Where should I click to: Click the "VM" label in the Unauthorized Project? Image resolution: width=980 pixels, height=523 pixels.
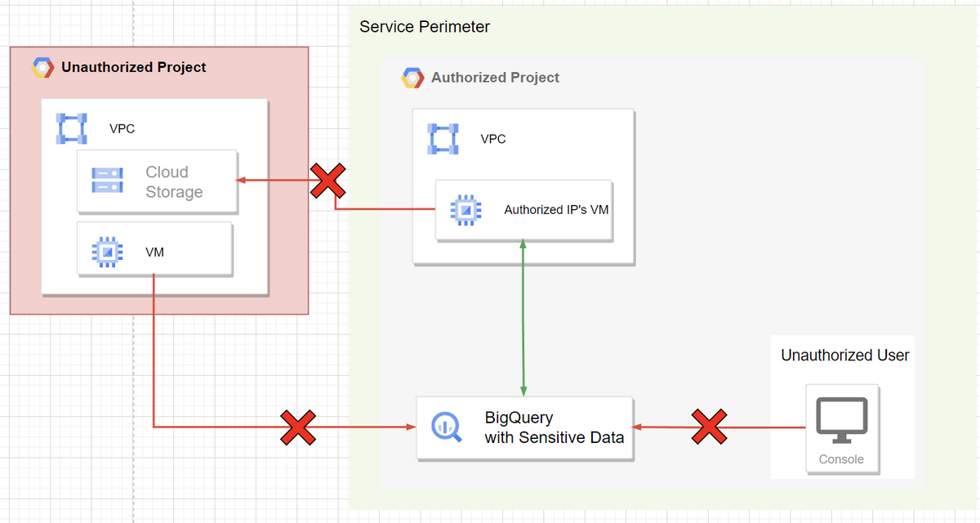pyautogui.click(x=154, y=253)
